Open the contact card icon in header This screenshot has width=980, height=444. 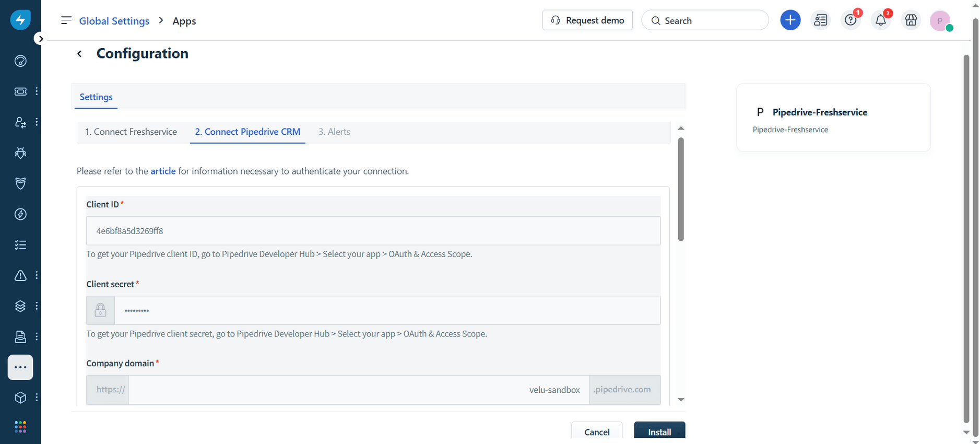point(821,20)
